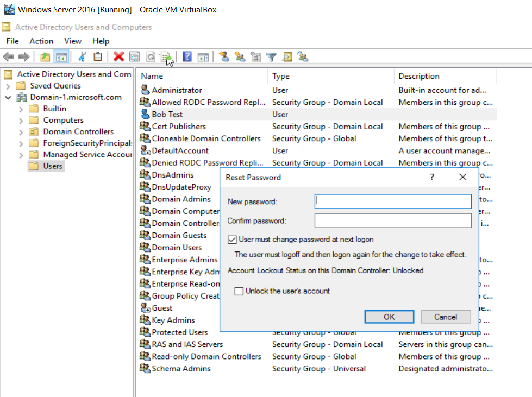The image size is (532, 397).
Task: Click the DefaultAccount user icon
Action: (145, 150)
